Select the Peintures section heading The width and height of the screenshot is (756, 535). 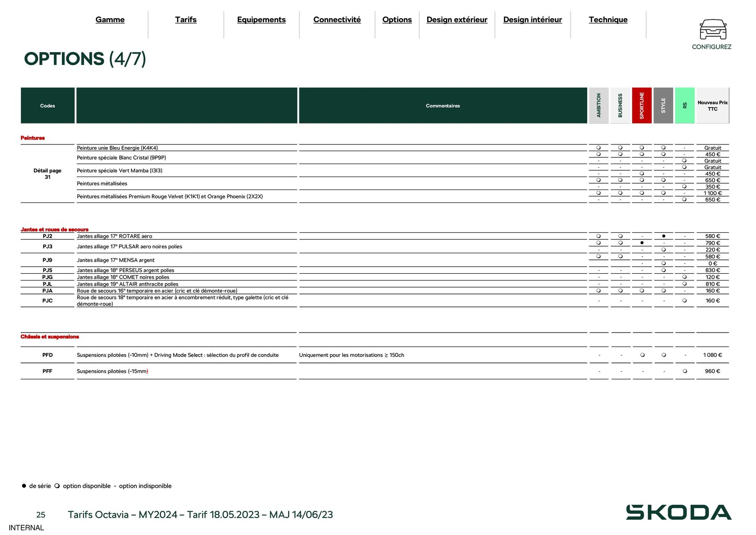coord(33,138)
